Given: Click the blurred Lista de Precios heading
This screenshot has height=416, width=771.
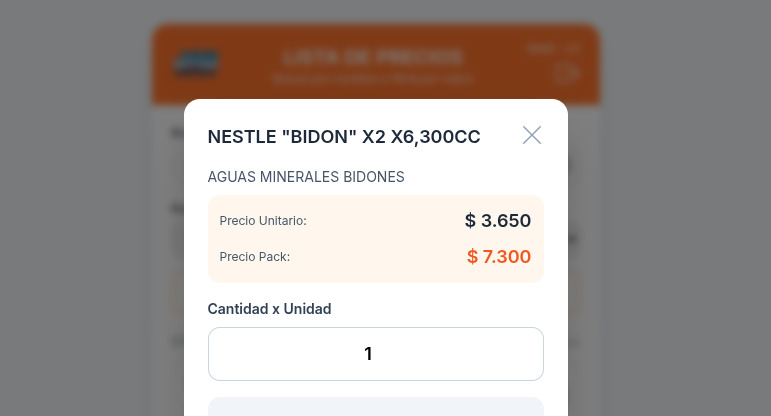Looking at the screenshot, I should point(373,57).
